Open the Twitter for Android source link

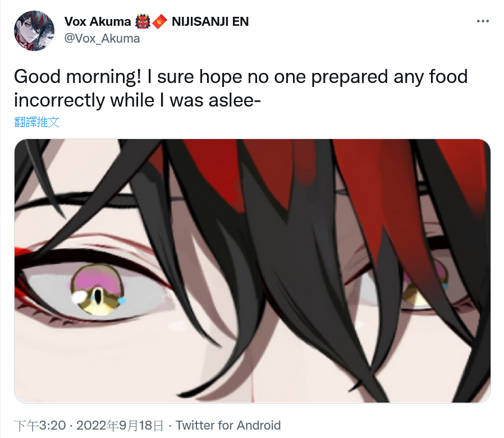coord(228,426)
